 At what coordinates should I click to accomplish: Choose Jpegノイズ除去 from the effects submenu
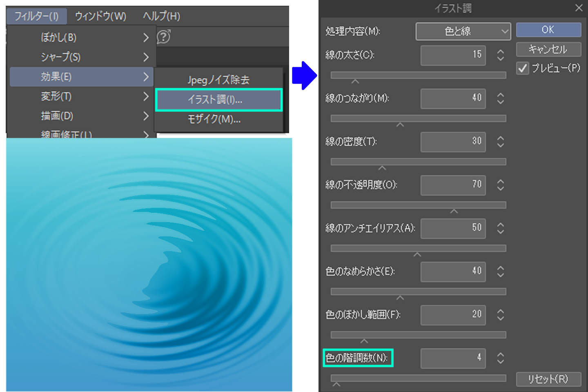[x=219, y=80]
